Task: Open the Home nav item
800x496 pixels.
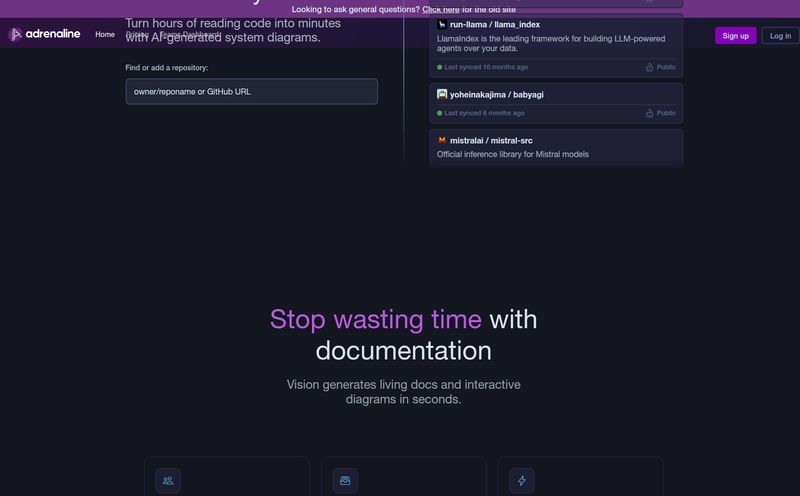Action: click(105, 34)
